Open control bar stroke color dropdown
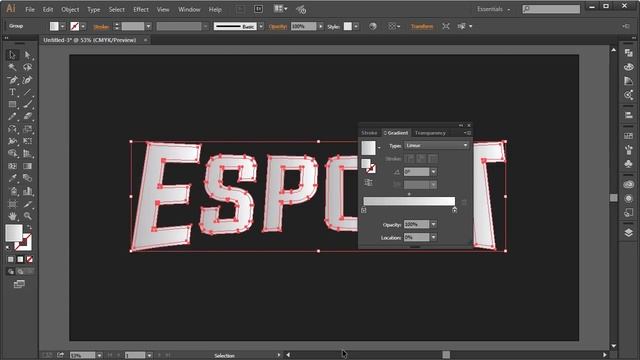This screenshot has height=360, width=640. point(83,26)
